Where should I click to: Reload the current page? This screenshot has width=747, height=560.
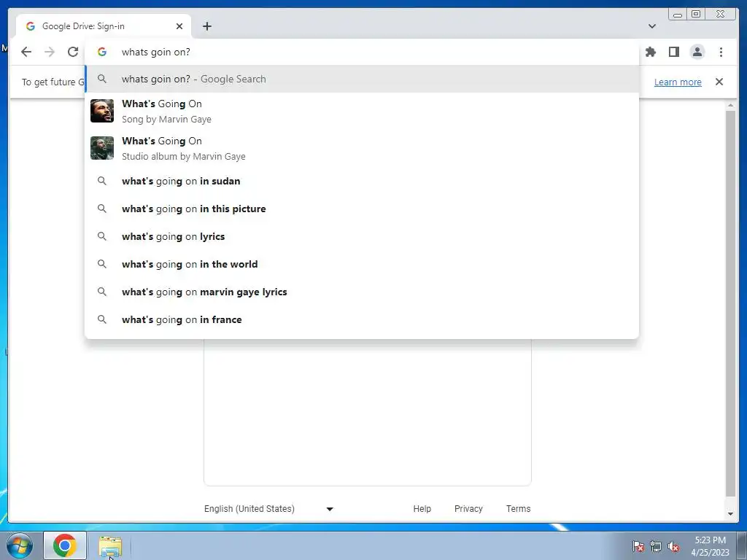(73, 52)
